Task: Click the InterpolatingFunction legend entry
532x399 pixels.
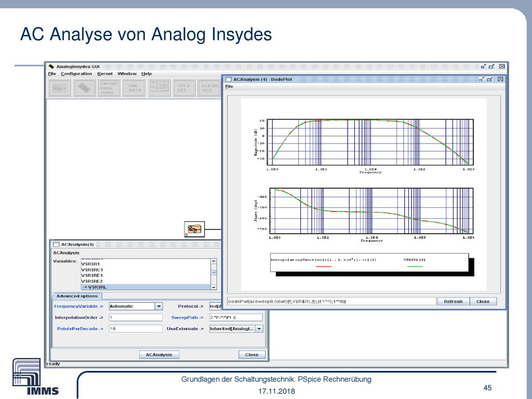Action: click(x=323, y=262)
